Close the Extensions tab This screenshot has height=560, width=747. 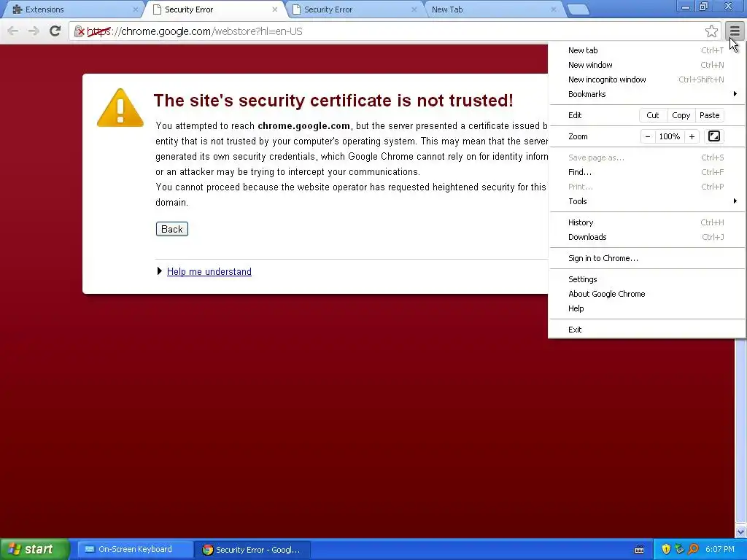tap(135, 9)
